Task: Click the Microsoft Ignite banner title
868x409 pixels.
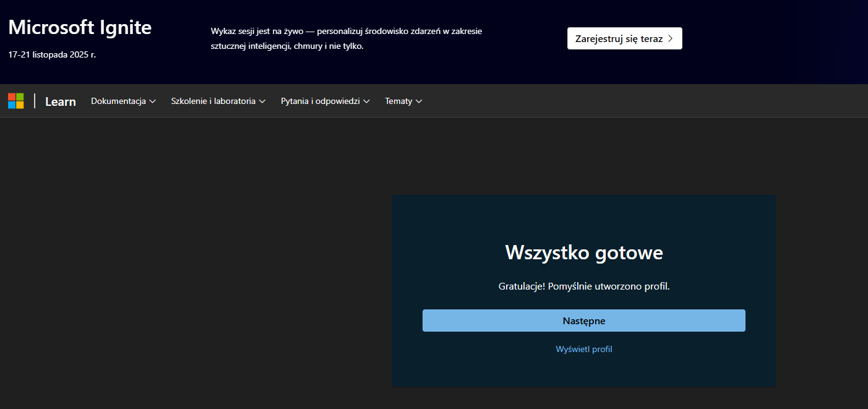Action: [80, 27]
